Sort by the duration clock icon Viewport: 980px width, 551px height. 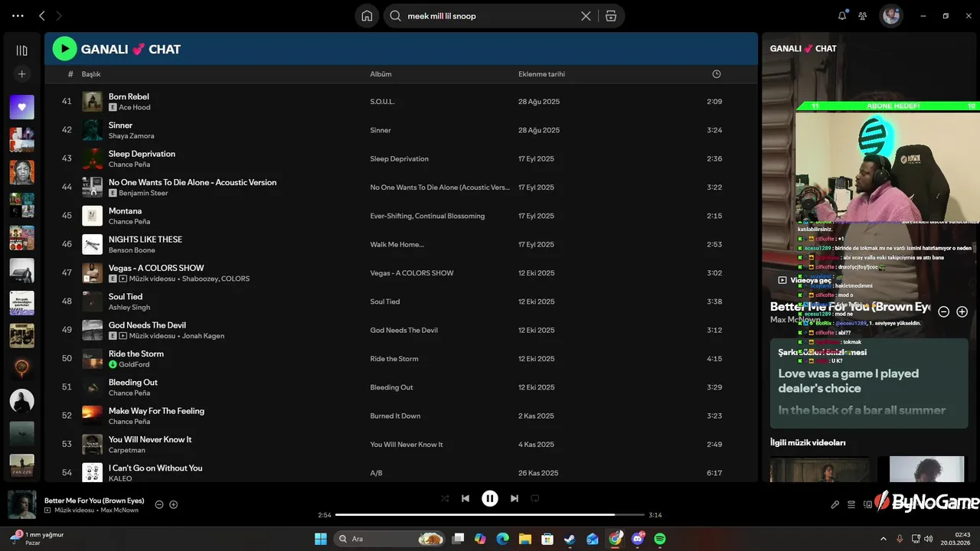coord(717,74)
